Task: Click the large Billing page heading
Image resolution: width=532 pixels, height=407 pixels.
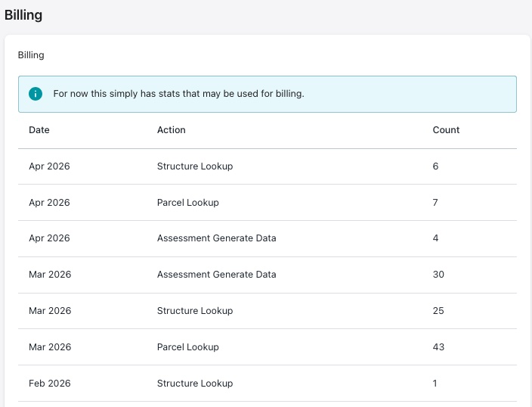Action: coord(23,14)
